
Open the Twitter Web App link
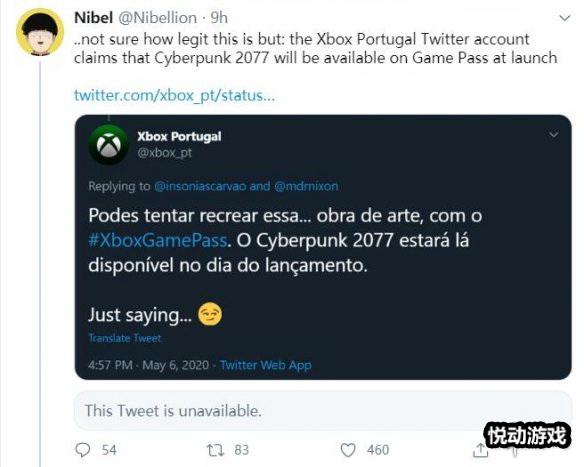coord(266,365)
